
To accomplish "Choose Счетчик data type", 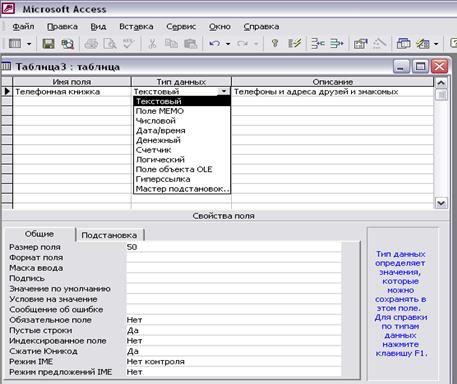I will pyautogui.click(x=182, y=150).
